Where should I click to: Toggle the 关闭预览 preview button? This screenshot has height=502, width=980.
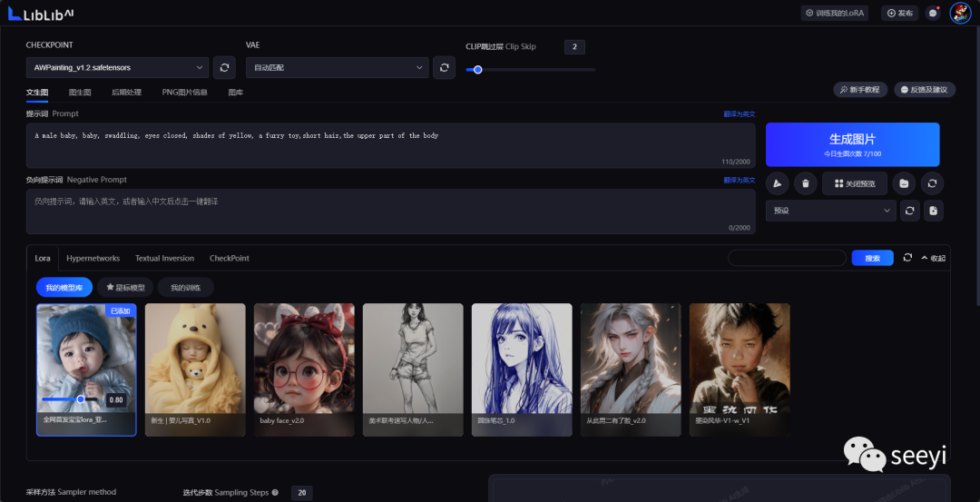854,183
